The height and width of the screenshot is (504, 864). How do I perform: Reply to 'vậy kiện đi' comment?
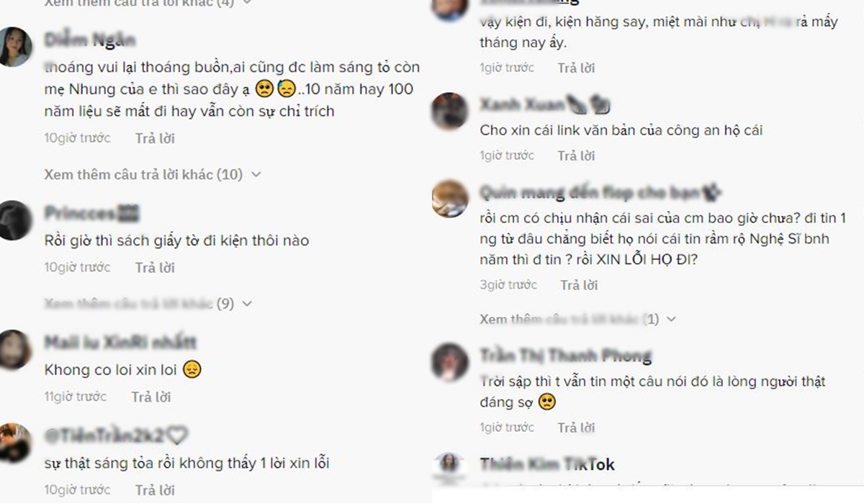point(577,68)
